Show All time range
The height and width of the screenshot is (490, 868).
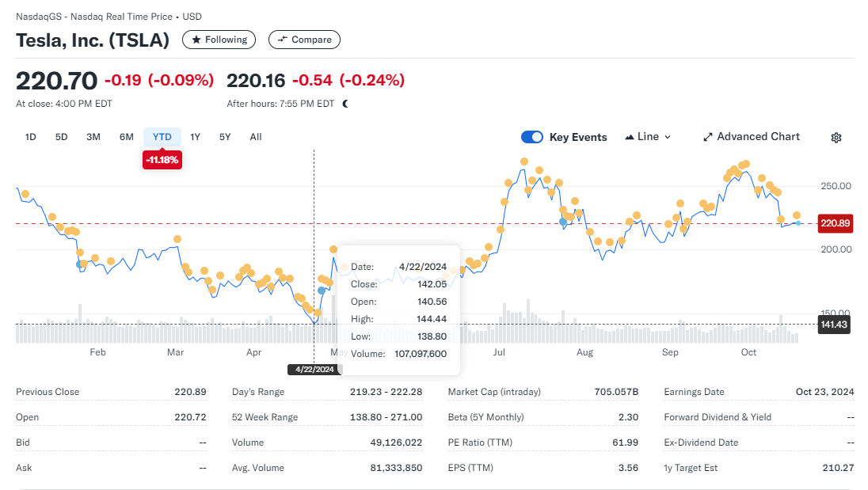[x=256, y=137]
